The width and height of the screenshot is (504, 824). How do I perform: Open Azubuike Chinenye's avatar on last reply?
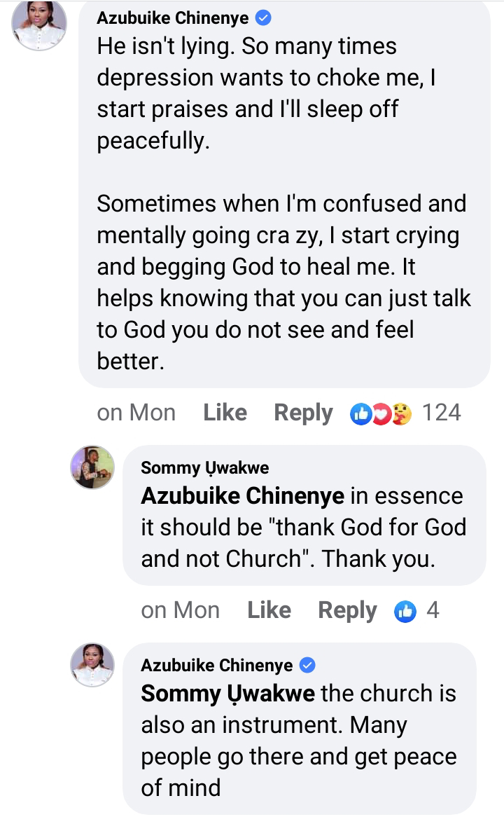click(x=92, y=665)
